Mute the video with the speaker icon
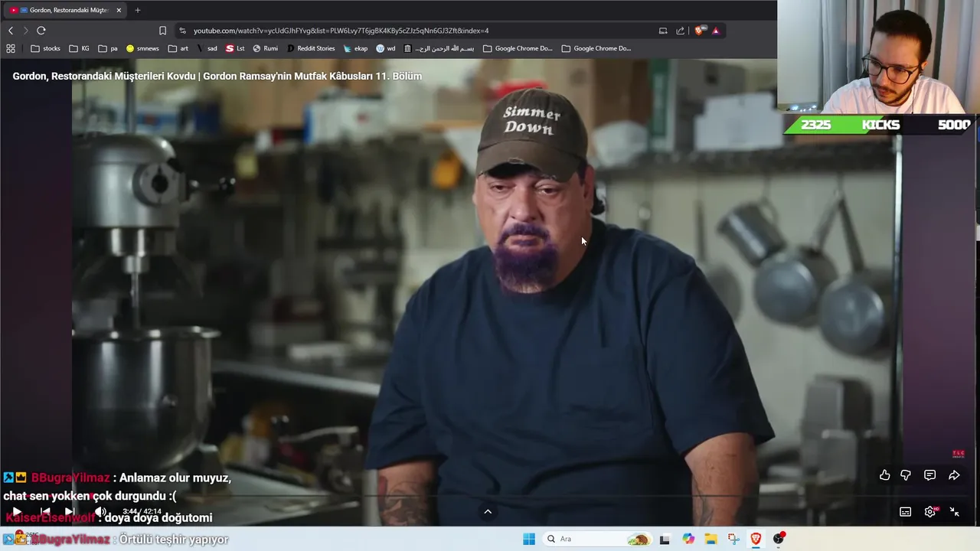 pyautogui.click(x=100, y=511)
